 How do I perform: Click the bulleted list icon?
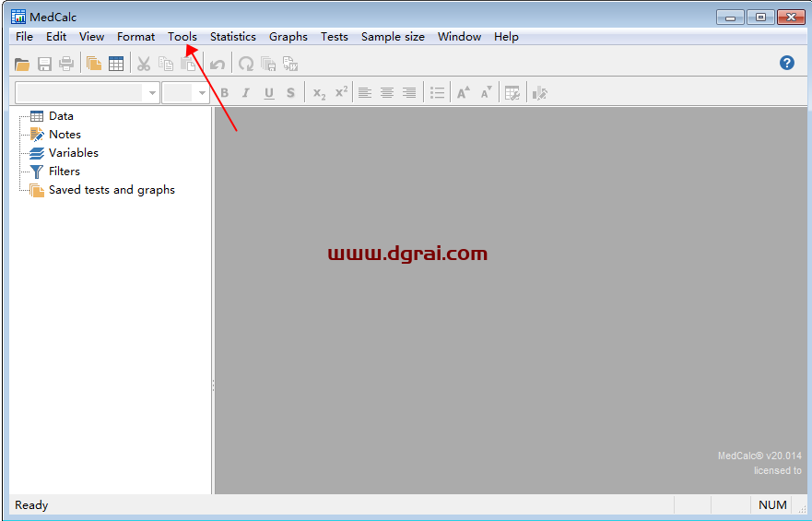[x=437, y=93]
